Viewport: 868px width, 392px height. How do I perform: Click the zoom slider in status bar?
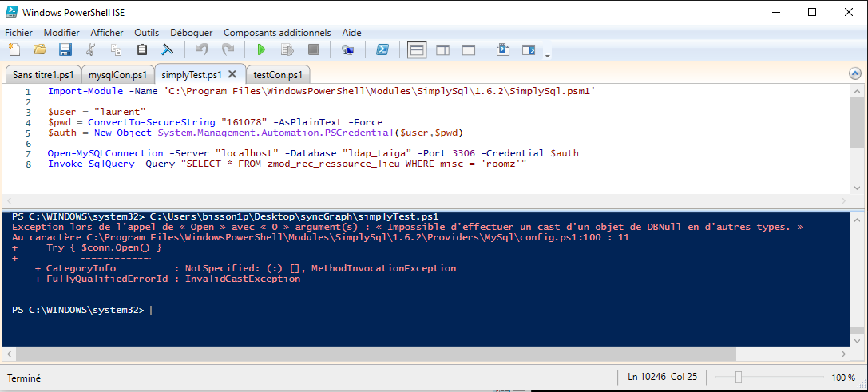pyautogui.click(x=739, y=378)
